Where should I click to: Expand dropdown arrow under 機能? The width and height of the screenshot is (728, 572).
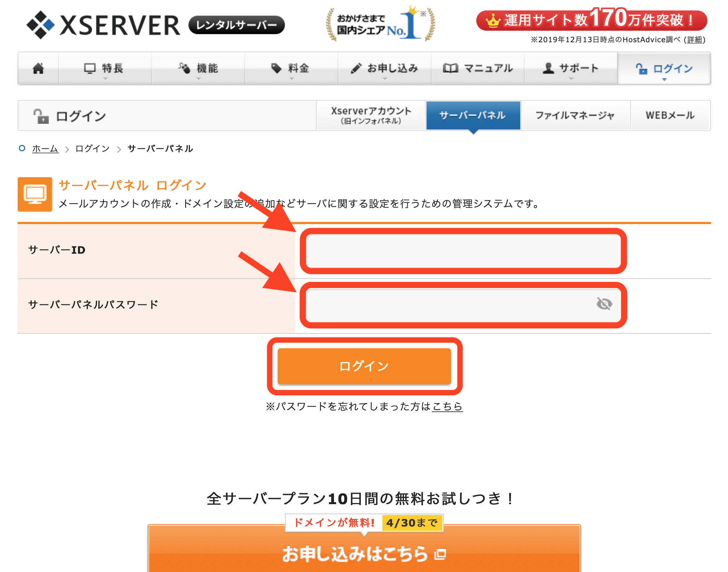tap(198, 79)
